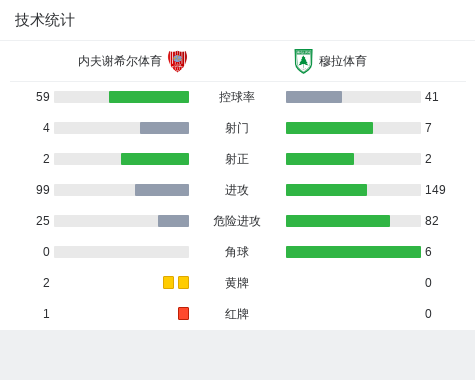The image size is (475, 380).
Task: Click the second yellow card icon
Action: pyautogui.click(x=183, y=282)
